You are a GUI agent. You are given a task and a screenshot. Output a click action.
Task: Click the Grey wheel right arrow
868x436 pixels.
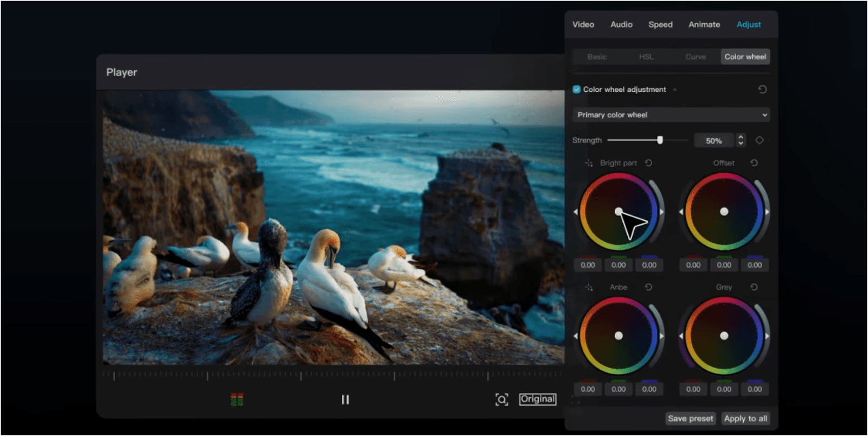tap(767, 336)
